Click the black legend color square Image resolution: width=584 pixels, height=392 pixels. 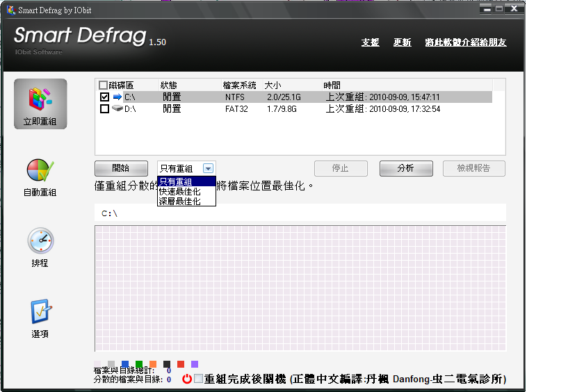coord(167,364)
